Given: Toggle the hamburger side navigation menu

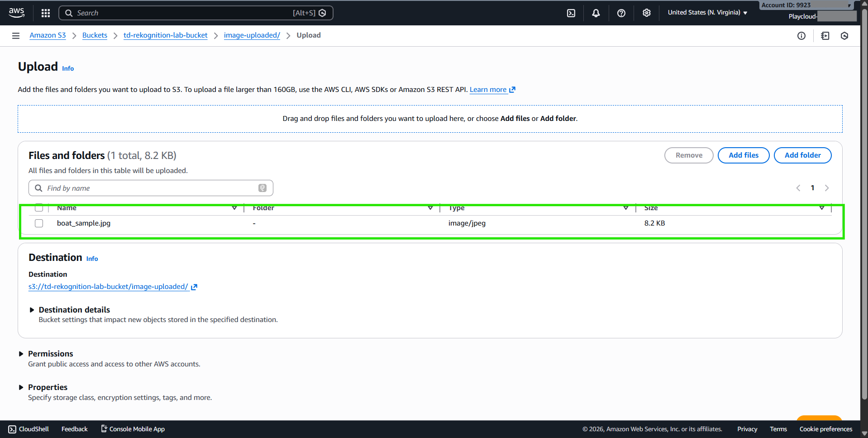Looking at the screenshot, I should 16,36.
